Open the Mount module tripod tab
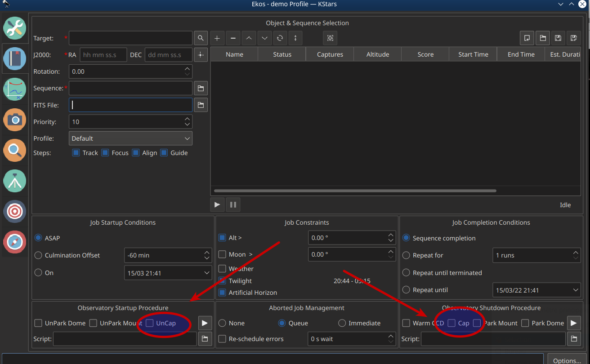590x364 pixels. pyautogui.click(x=15, y=181)
